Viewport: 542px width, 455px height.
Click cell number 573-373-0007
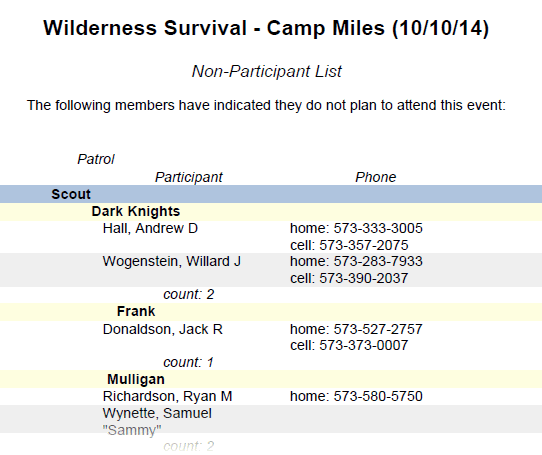pyautogui.click(x=364, y=345)
